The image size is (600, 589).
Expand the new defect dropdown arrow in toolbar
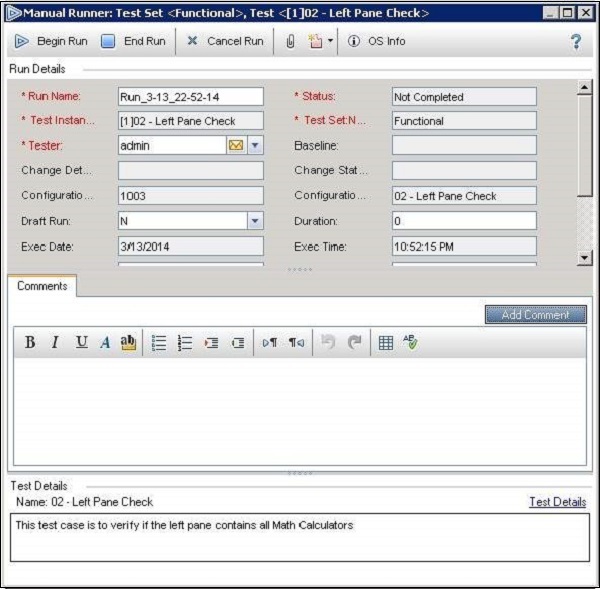point(331,41)
